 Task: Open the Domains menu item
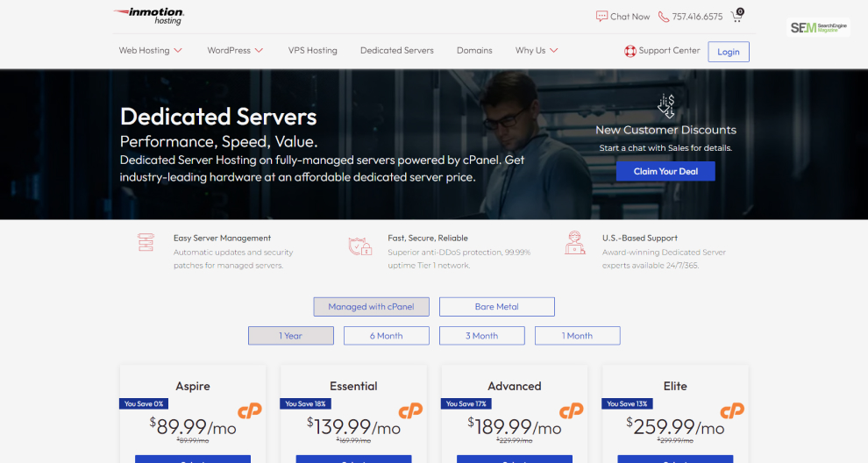point(474,50)
